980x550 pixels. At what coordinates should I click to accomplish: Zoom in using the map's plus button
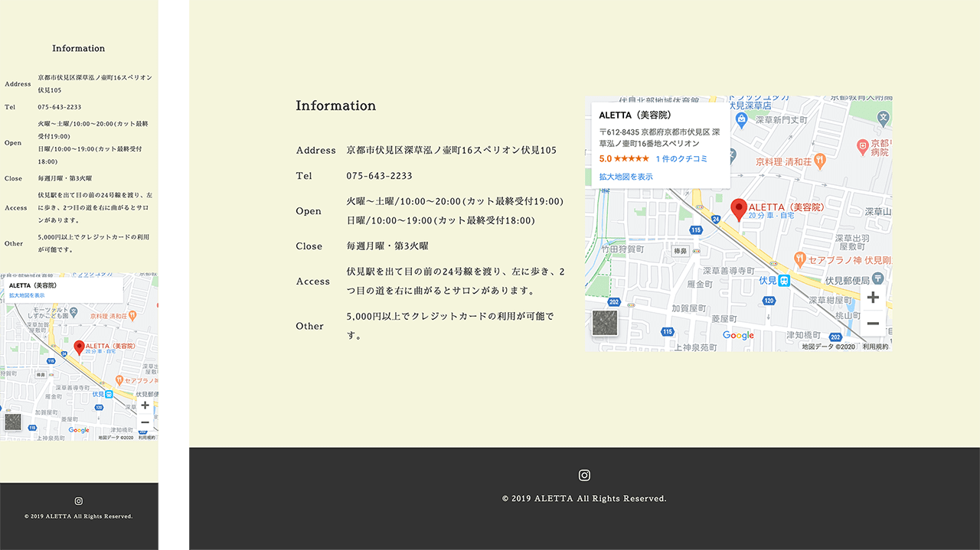874,298
